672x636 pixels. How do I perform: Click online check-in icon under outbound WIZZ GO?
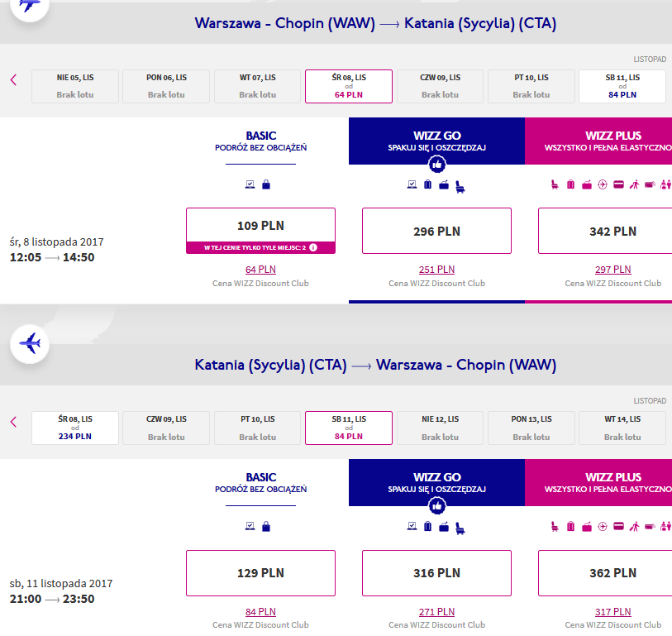tap(412, 184)
